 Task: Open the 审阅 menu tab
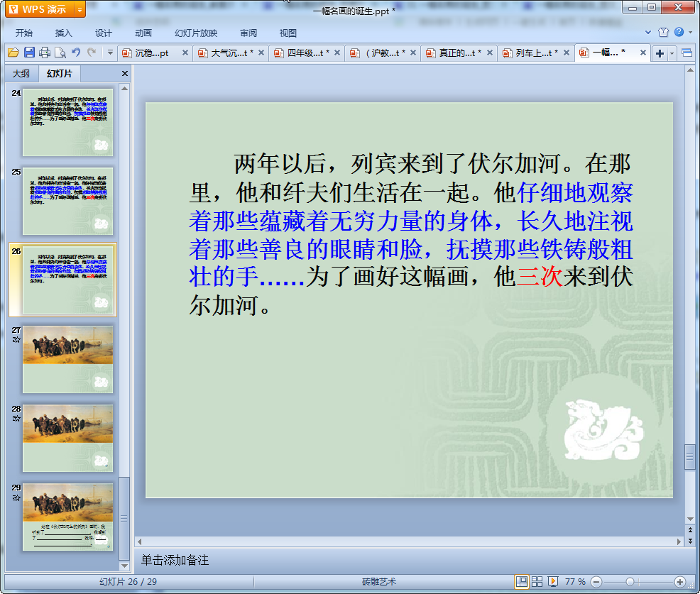click(248, 33)
